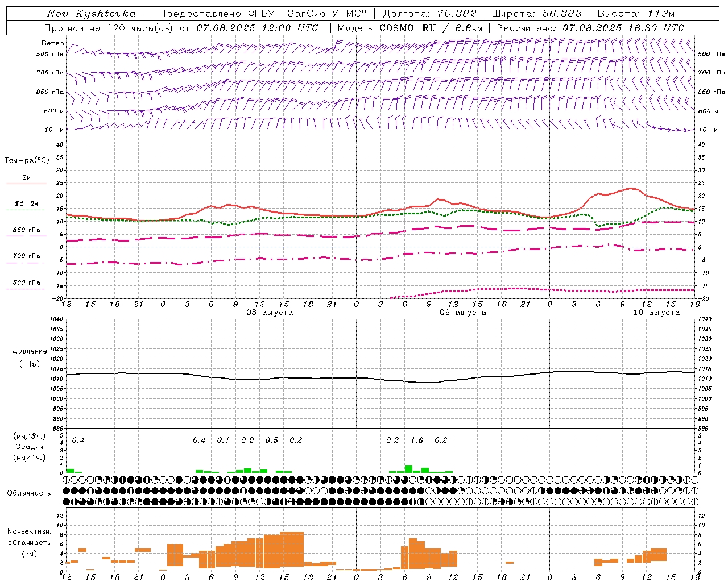Click the longitude value Долгота: 76.382
728x582 pixels.
click(x=430, y=14)
